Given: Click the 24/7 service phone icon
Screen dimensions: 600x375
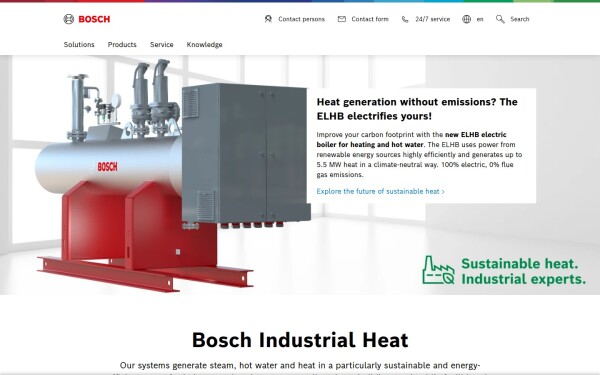Looking at the screenshot, I should click(405, 19).
